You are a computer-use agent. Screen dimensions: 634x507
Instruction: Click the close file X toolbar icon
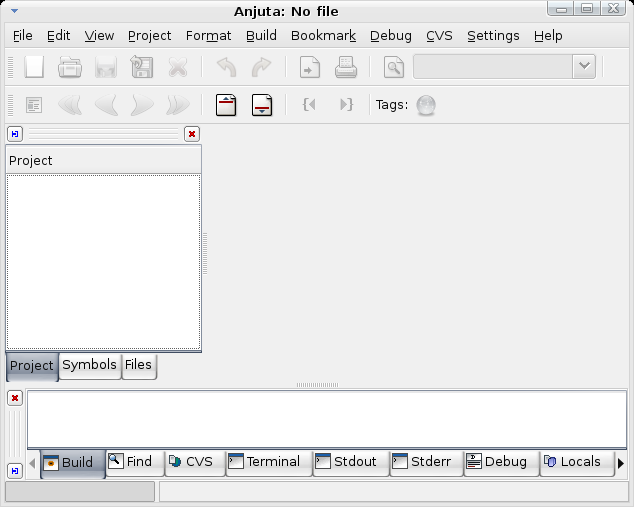pos(178,67)
